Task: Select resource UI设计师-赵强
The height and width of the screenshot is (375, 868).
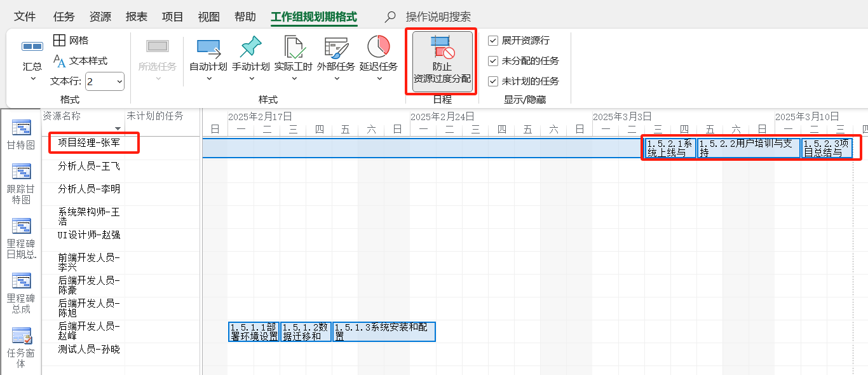Action: pos(89,235)
